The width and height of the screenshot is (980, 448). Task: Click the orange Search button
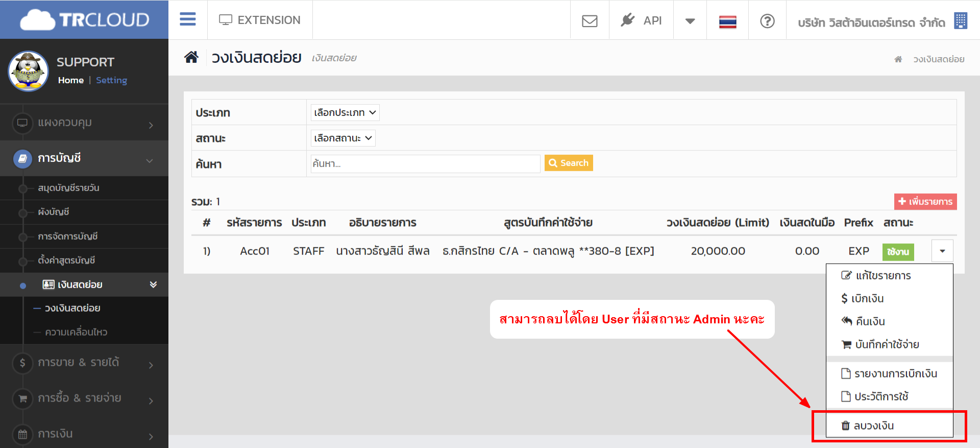click(569, 163)
